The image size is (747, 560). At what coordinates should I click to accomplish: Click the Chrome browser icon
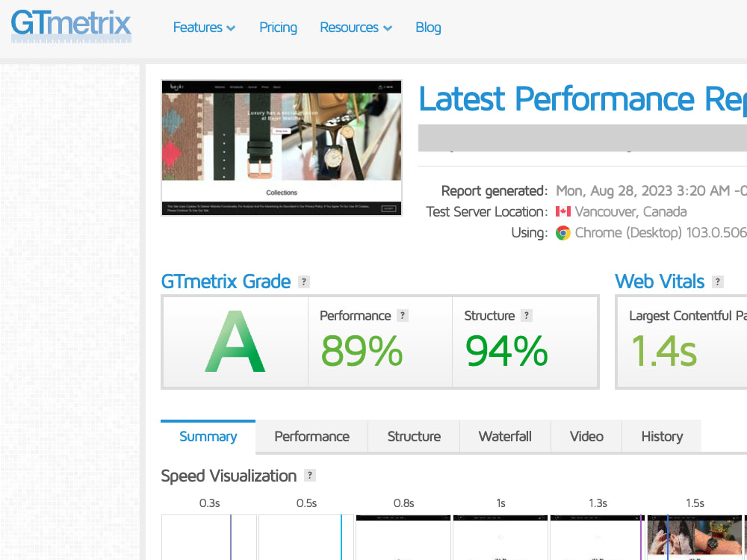563,233
